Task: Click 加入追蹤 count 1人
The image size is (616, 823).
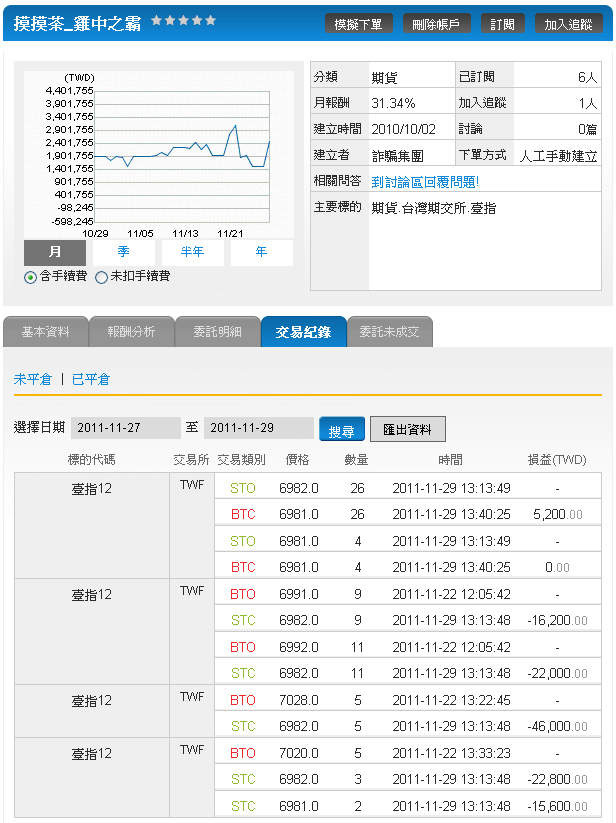Action: [x=588, y=103]
